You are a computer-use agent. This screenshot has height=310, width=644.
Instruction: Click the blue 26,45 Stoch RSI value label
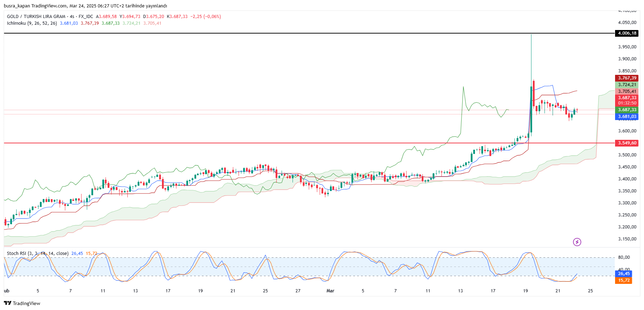(624, 274)
